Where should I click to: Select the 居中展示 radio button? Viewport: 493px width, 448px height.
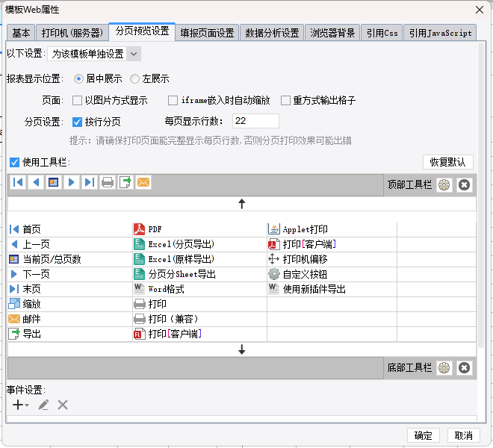[x=78, y=78]
